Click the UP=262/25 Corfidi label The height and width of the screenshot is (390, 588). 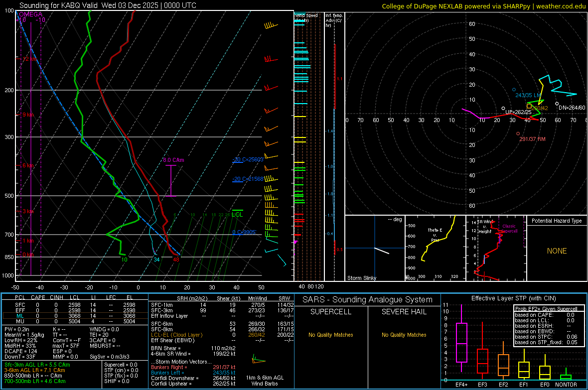(x=518, y=112)
